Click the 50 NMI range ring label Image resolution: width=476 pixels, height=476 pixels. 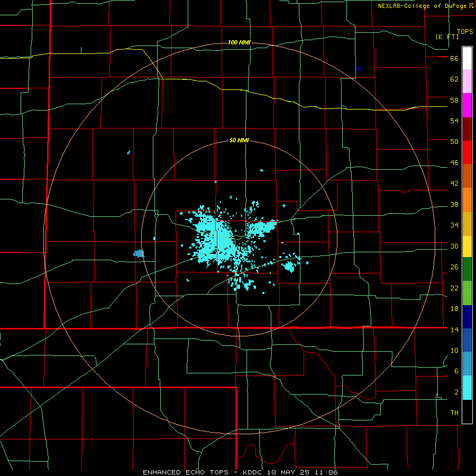pyautogui.click(x=239, y=140)
